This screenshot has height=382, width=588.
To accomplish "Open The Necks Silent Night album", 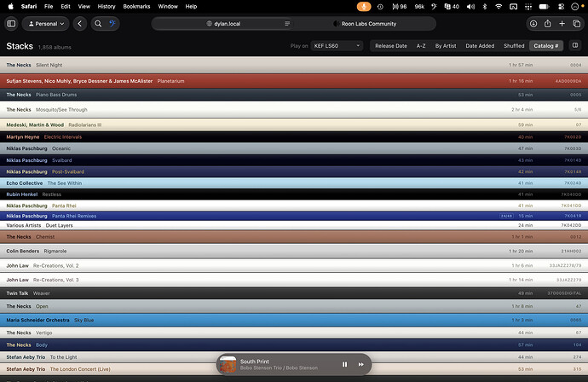I will coord(294,65).
